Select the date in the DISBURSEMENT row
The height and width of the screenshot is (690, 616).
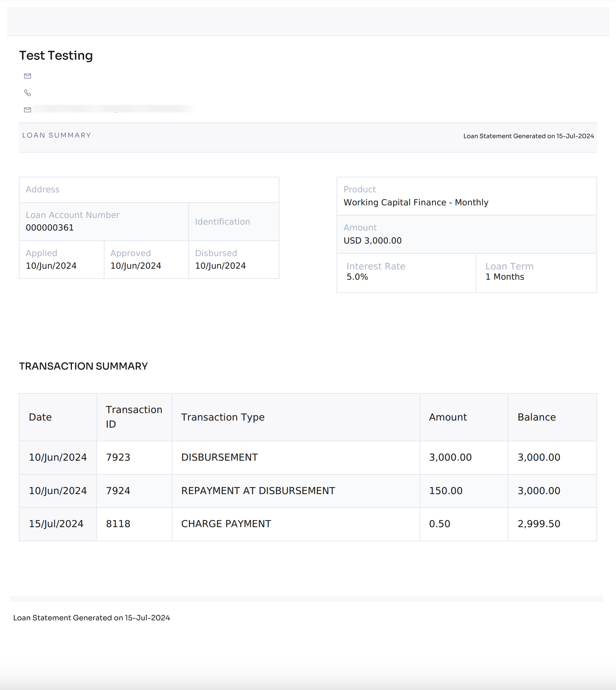pos(58,458)
